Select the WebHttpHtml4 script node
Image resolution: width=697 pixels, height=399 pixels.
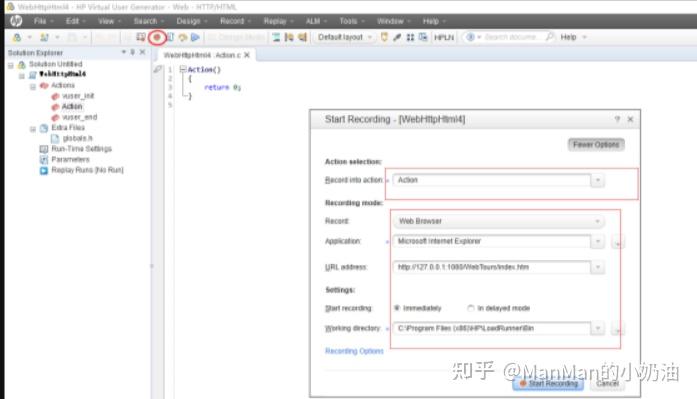62,74
